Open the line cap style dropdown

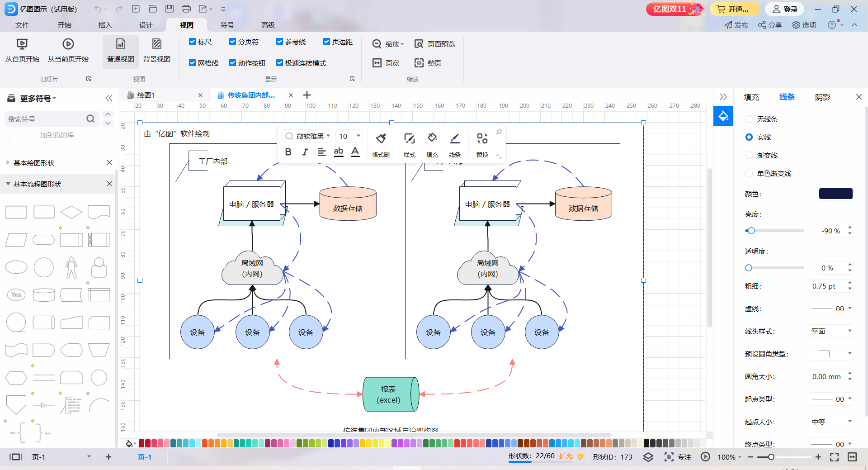point(831,331)
